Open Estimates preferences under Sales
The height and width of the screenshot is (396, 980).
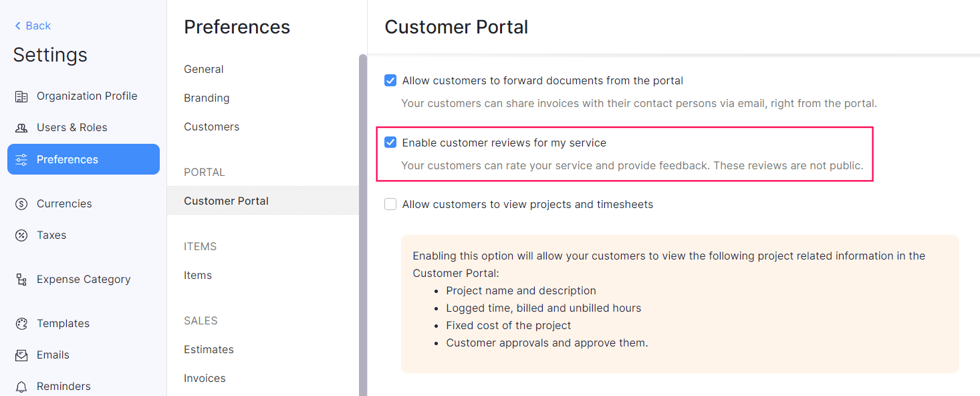(x=209, y=350)
